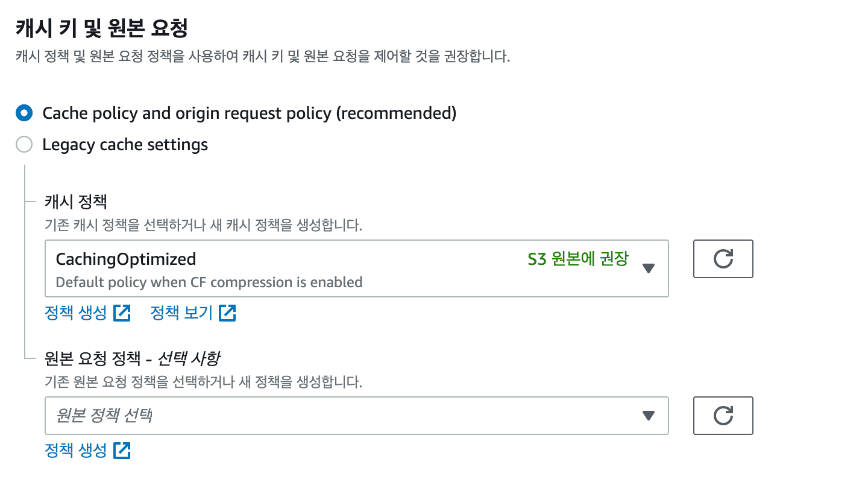Choose the Legacy cache settings radio button
868x479 pixels.
point(24,145)
